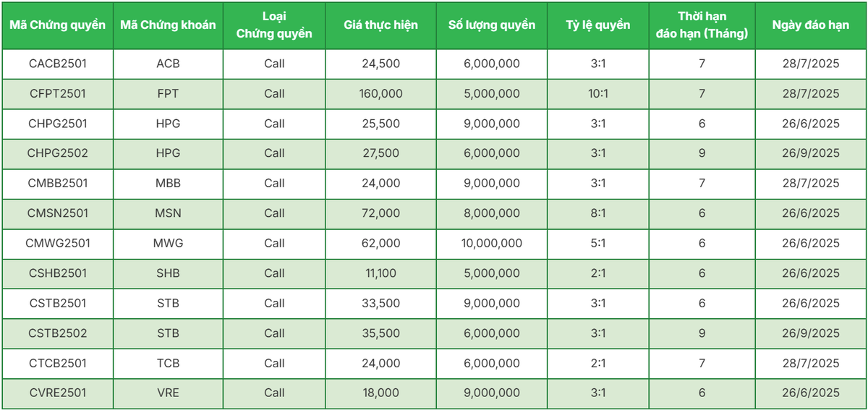Viewport: 868px width, 410px height.
Task: Click the Mã Chứng quyền column header
Action: (58, 25)
